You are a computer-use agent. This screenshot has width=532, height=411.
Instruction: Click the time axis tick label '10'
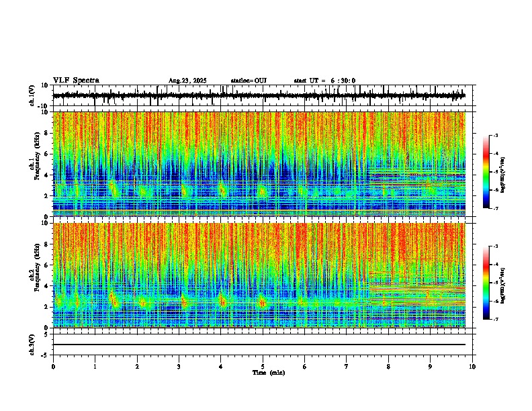[x=472, y=367]
